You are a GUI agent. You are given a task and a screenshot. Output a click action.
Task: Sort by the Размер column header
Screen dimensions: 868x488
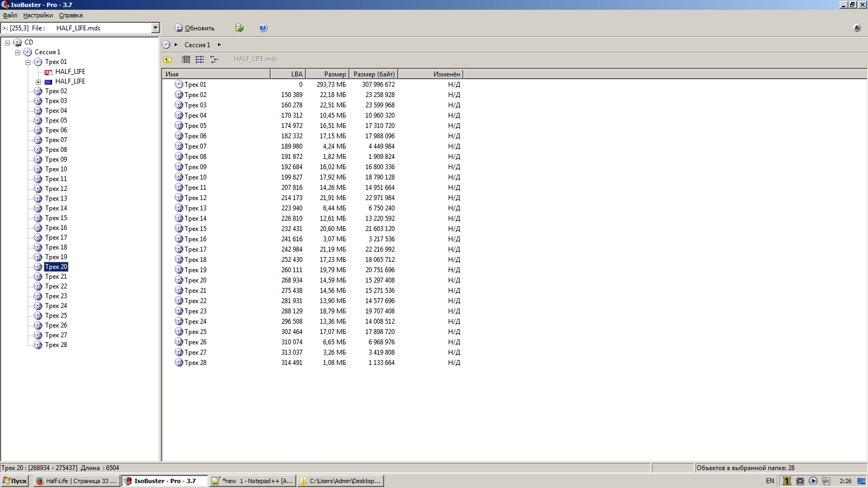coord(327,74)
